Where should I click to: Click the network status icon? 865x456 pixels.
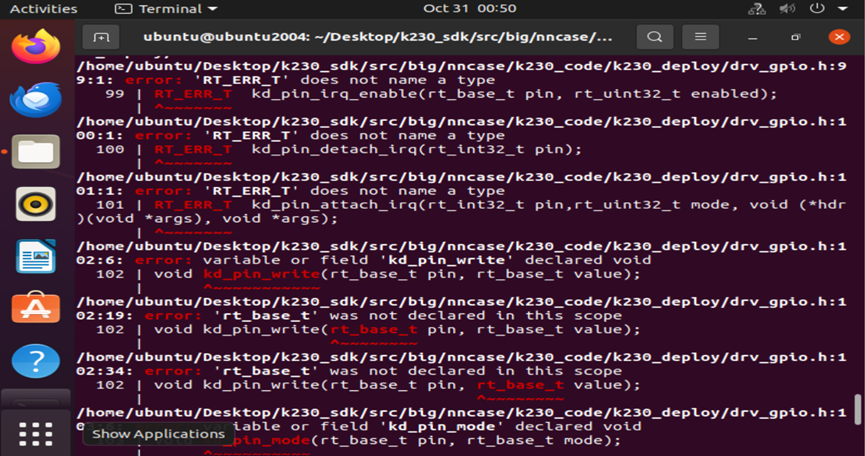point(758,8)
